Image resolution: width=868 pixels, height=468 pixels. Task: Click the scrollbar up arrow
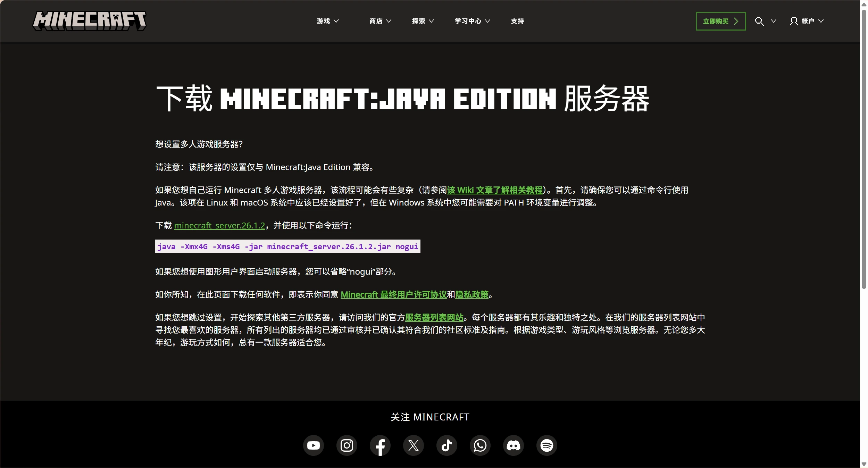pos(864,4)
